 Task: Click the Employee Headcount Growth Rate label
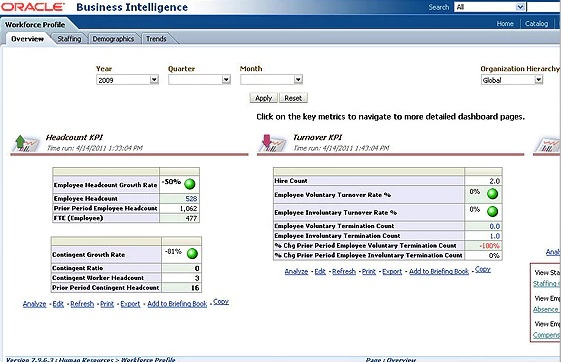click(105, 185)
